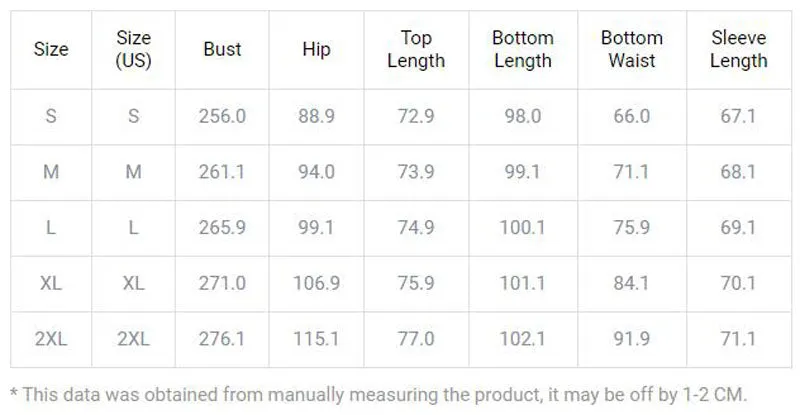Viewport: 800px width, 415px height.
Task: Select the 74.9 top length cell
Action: click(416, 228)
